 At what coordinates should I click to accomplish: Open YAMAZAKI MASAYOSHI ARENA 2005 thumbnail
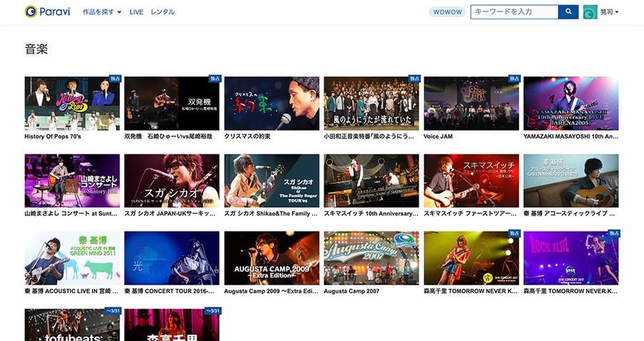571,104
